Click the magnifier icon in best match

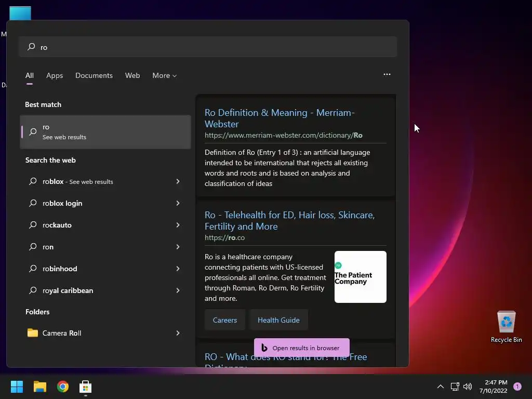(x=33, y=132)
